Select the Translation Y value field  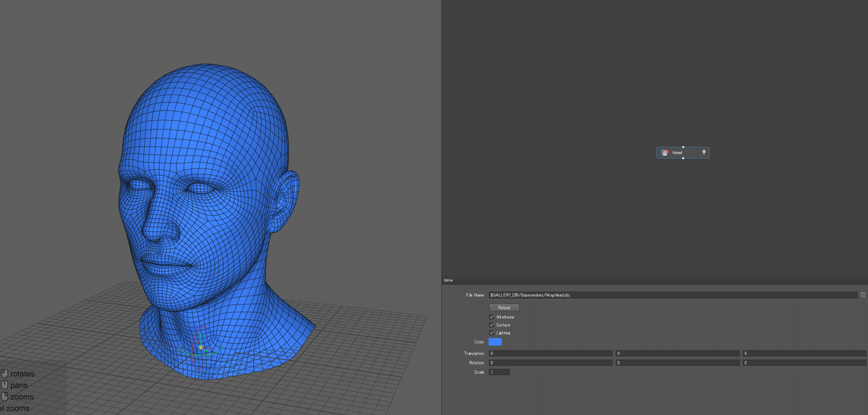click(x=677, y=354)
